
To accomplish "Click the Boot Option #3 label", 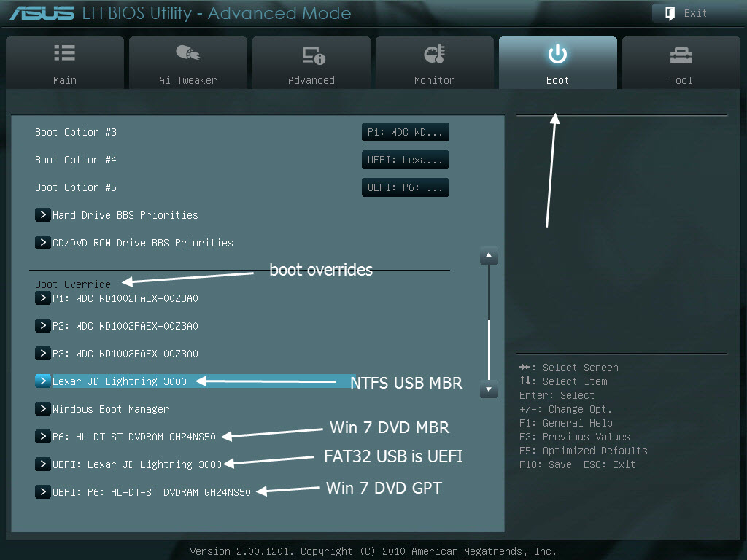I will pos(76,133).
